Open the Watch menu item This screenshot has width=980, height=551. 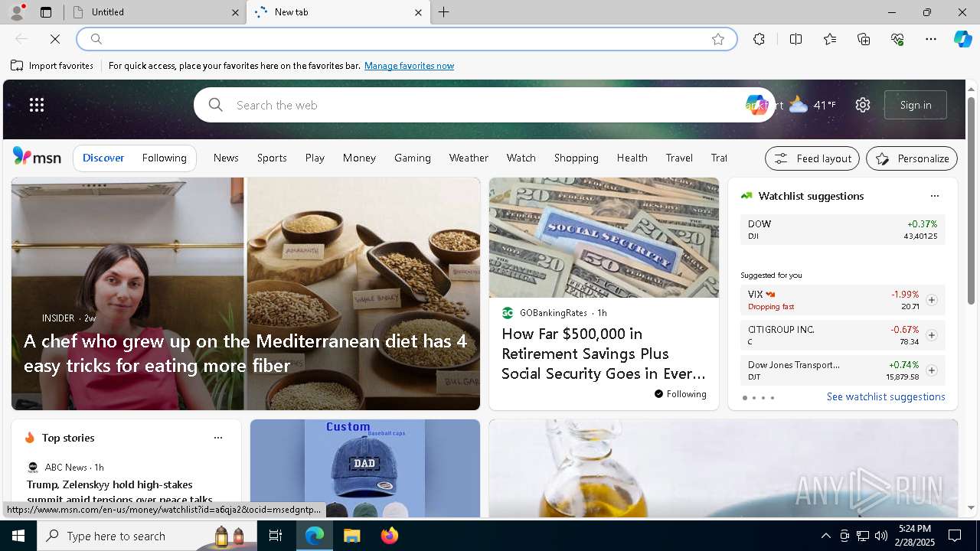[521, 158]
